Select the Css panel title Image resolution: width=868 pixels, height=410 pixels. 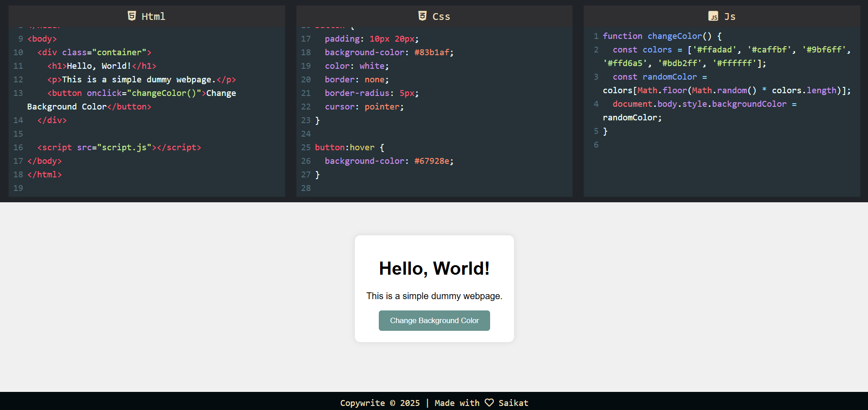point(441,16)
